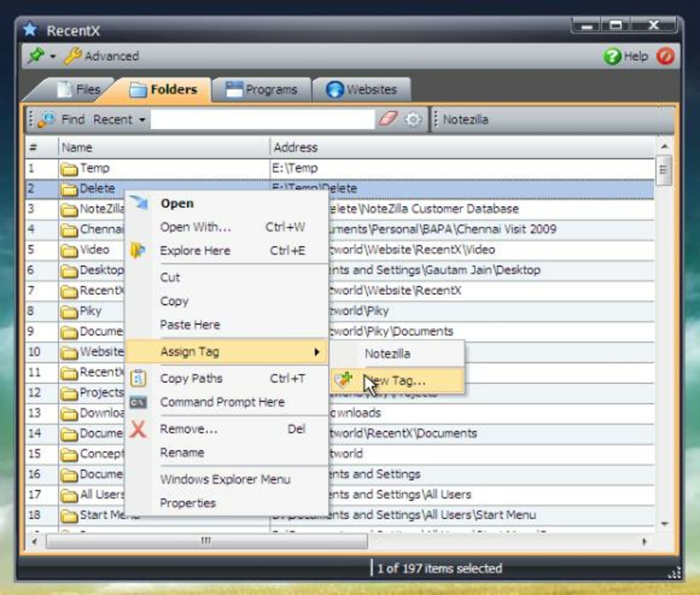The width and height of the screenshot is (700, 595).
Task: Select the Notezilla tag in tag bar
Action: pos(466,120)
